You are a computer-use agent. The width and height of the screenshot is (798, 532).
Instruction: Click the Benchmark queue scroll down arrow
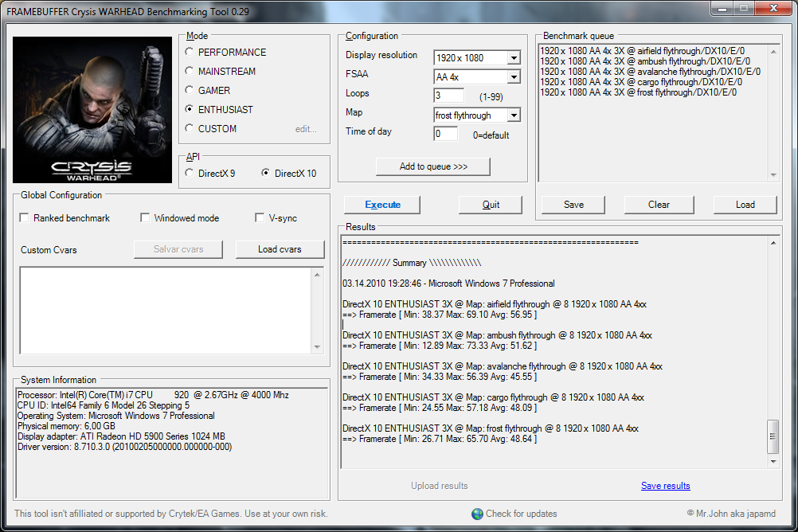click(x=773, y=175)
